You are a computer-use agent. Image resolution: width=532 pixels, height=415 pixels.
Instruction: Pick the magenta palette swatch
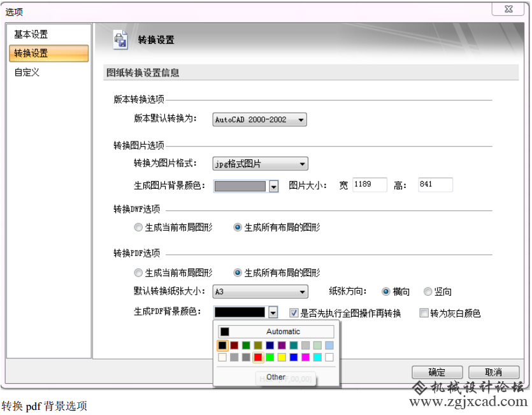tap(305, 357)
